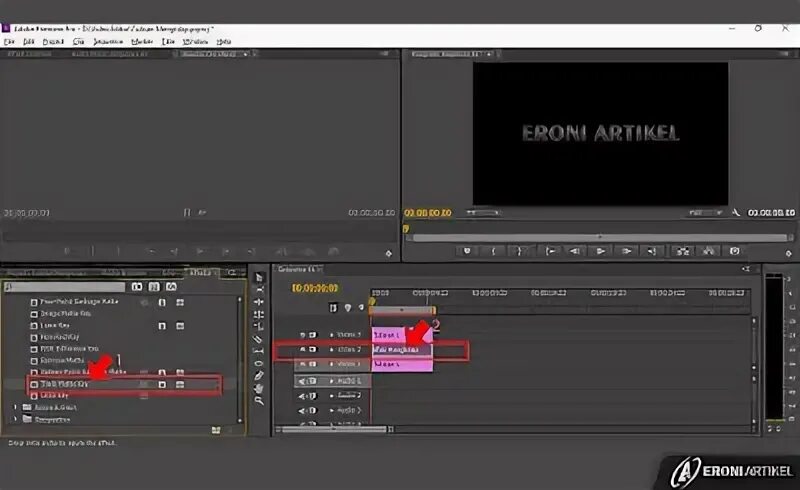Click the Effects panel search field
This screenshot has height=490, width=800.
point(64,287)
